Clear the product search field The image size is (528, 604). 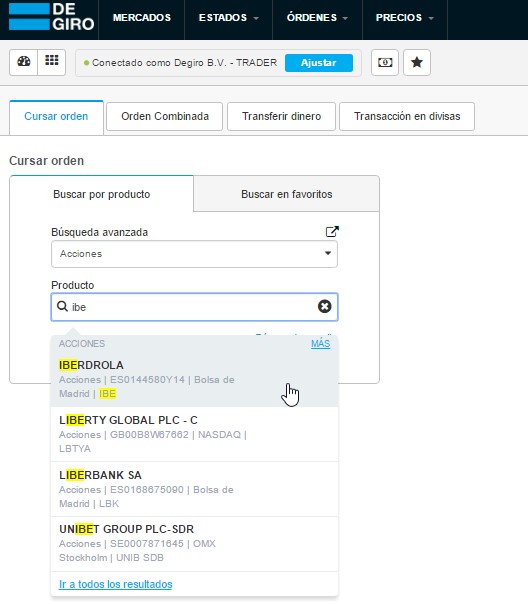[x=324, y=307]
